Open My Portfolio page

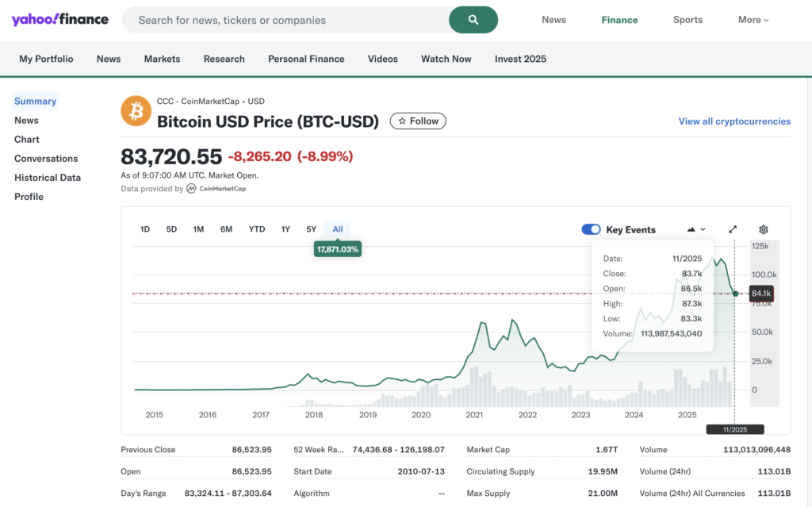pyautogui.click(x=46, y=59)
